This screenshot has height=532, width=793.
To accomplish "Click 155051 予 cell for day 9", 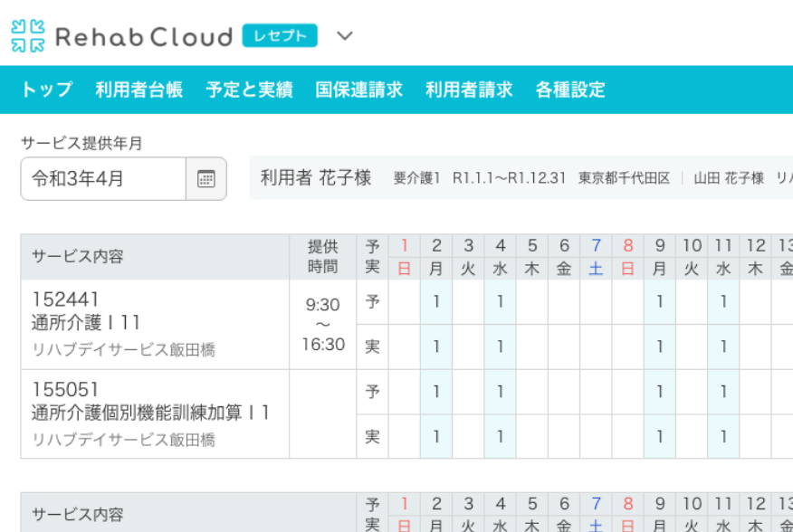I will coord(660,392).
